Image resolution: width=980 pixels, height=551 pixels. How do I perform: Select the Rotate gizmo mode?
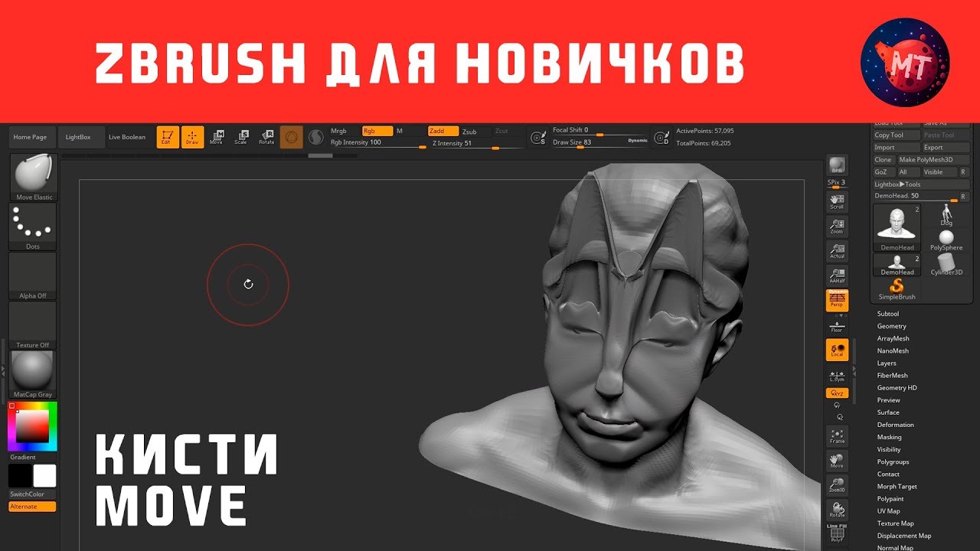pyautogui.click(x=266, y=137)
